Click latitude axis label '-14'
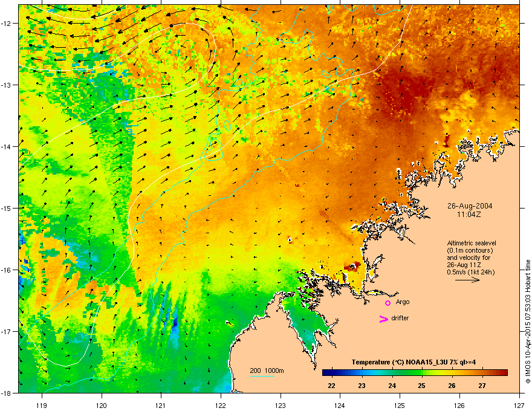Screen dimensions: 532x411 7,146
